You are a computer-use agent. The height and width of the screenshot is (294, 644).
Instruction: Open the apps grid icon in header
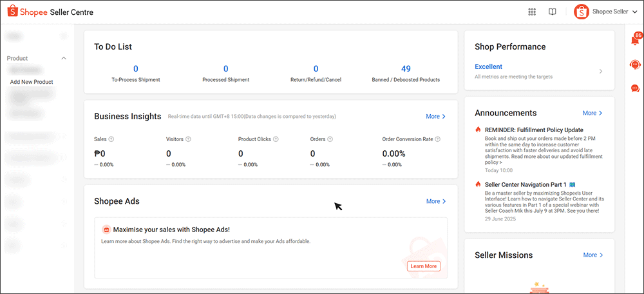[532, 12]
